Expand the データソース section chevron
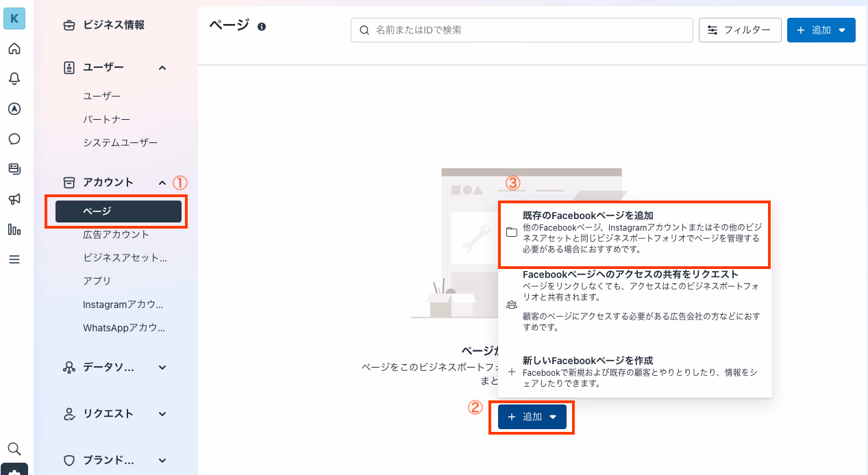The image size is (868, 475). tap(162, 368)
